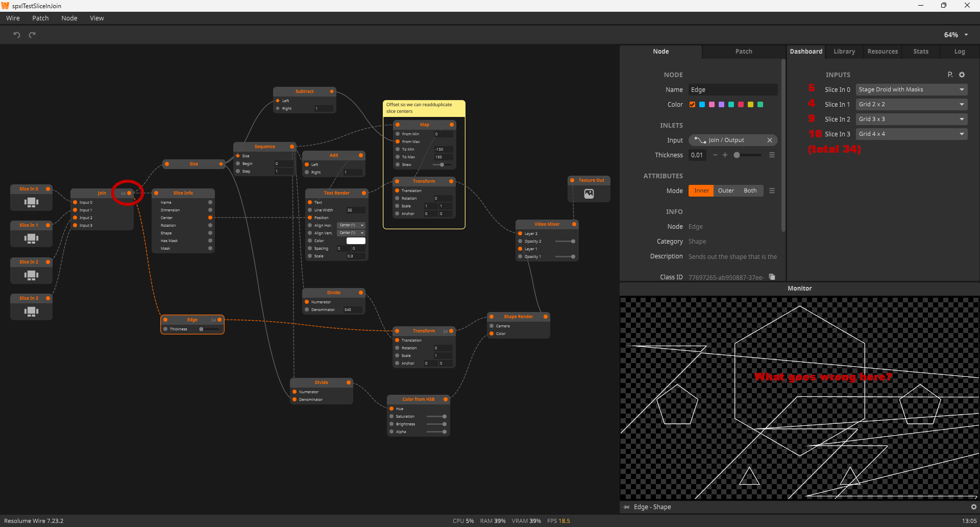Click the Texture Out node image icon
The width and height of the screenshot is (980, 527).
pyautogui.click(x=589, y=194)
